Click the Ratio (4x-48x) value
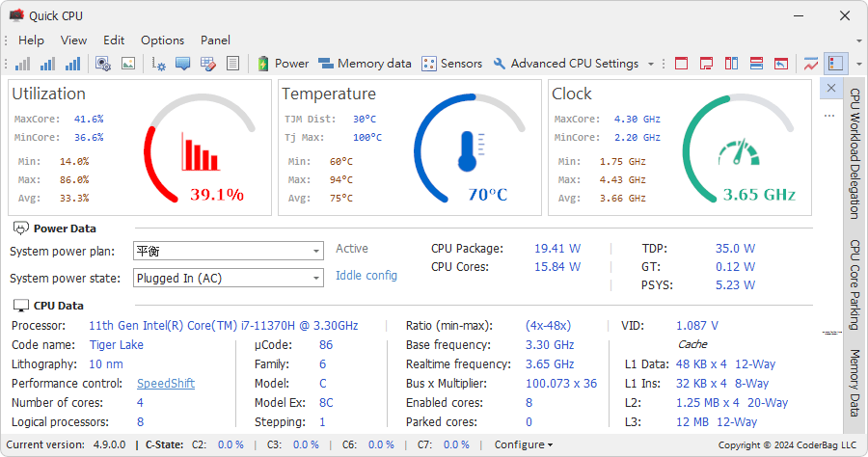868x457 pixels. 548,325
